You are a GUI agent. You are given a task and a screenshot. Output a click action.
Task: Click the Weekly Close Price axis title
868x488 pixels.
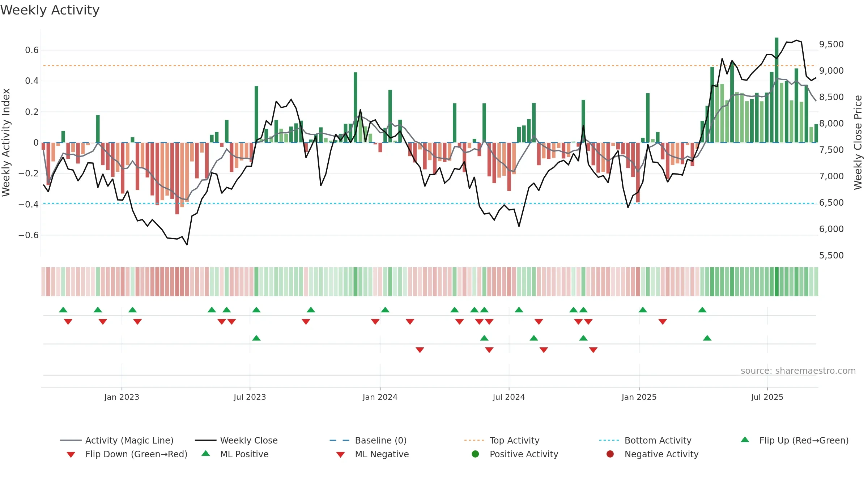point(858,142)
